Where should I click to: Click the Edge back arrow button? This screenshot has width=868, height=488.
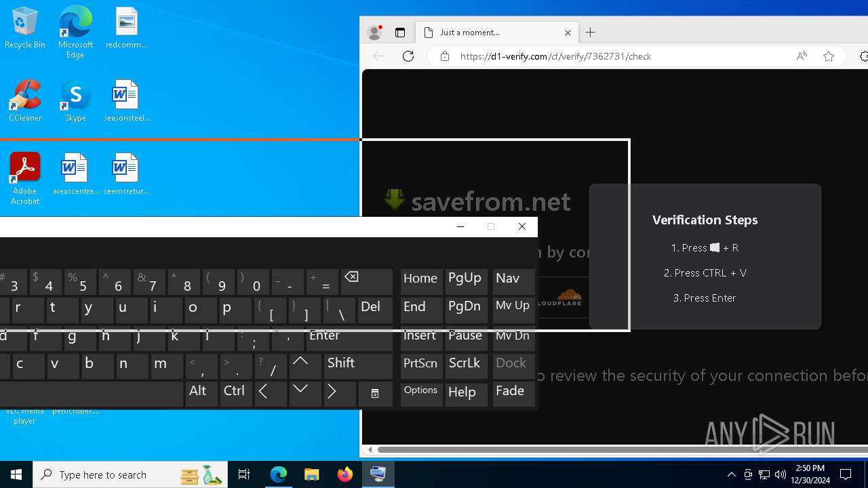378,56
